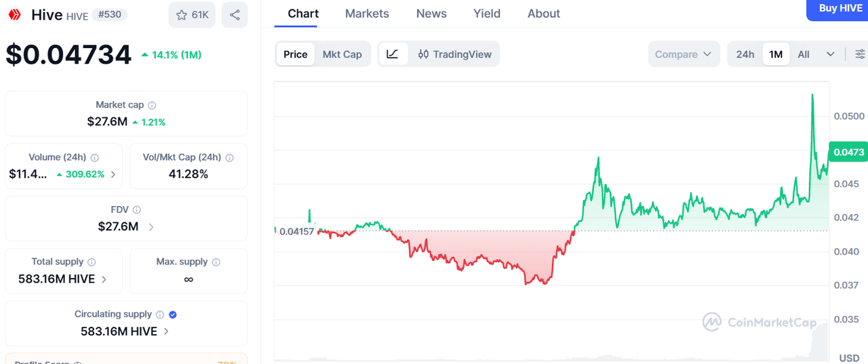Viewport: 868px width, 364px height.
Task: Expand the Volume 24h arrow
Action: click(113, 174)
